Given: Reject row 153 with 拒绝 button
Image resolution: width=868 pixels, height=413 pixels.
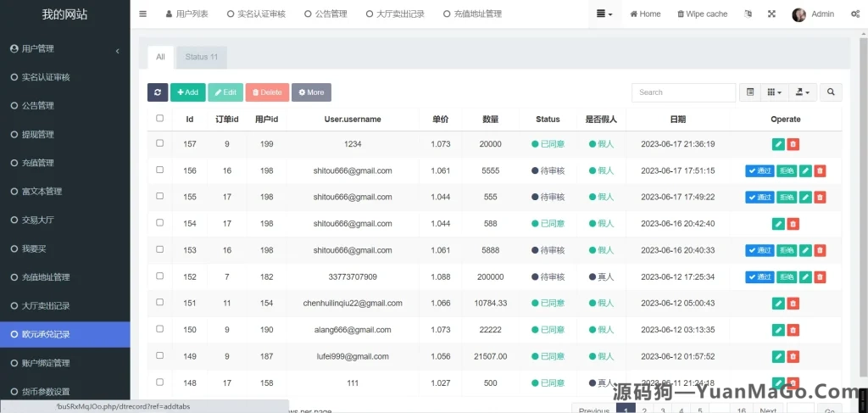Looking at the screenshot, I should [x=787, y=250].
